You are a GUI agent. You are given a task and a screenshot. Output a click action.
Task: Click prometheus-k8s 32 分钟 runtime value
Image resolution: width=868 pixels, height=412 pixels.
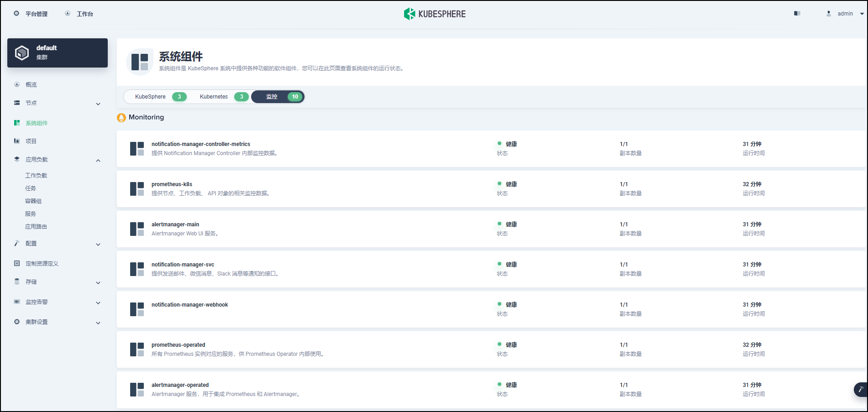coord(752,184)
